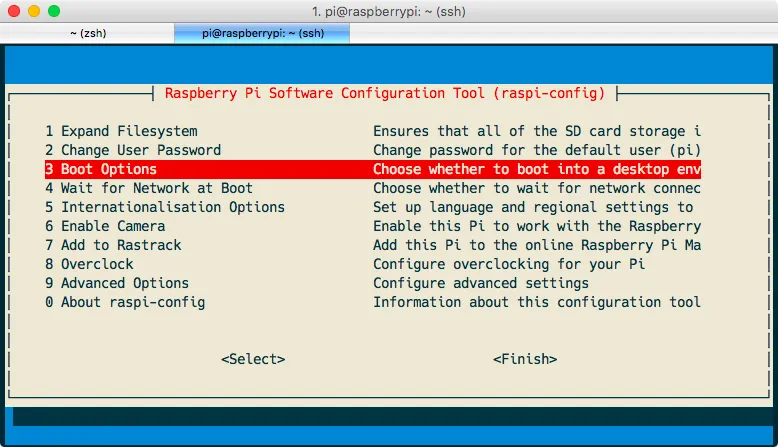Pick 4 Wait for Network at Boot
The height and width of the screenshot is (447, 778).
click(x=149, y=189)
